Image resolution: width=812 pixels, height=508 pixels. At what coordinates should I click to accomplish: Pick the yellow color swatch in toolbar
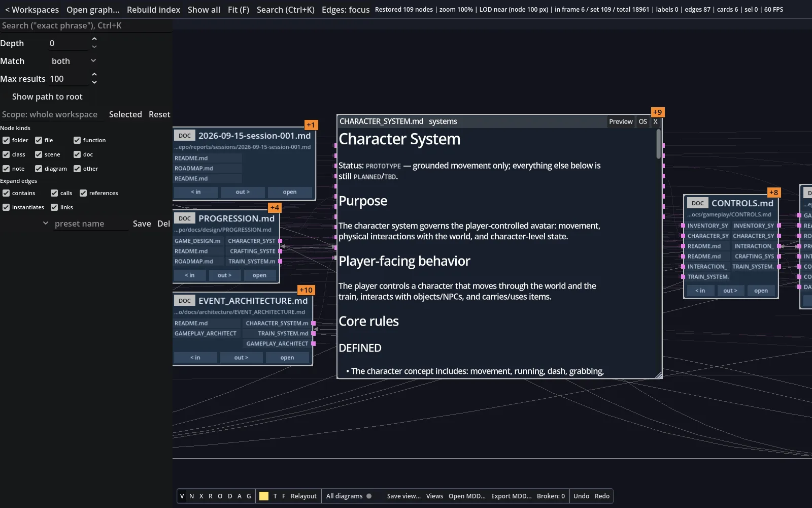[x=264, y=496]
